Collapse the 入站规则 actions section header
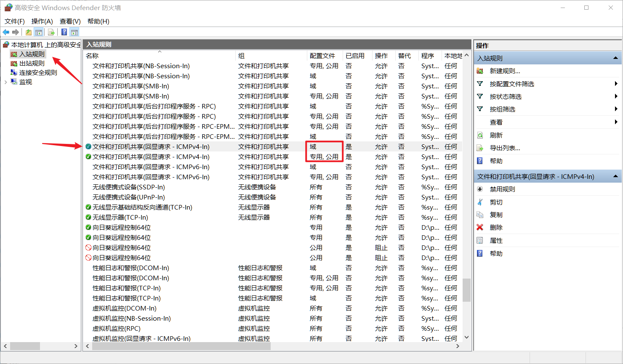 615,58
